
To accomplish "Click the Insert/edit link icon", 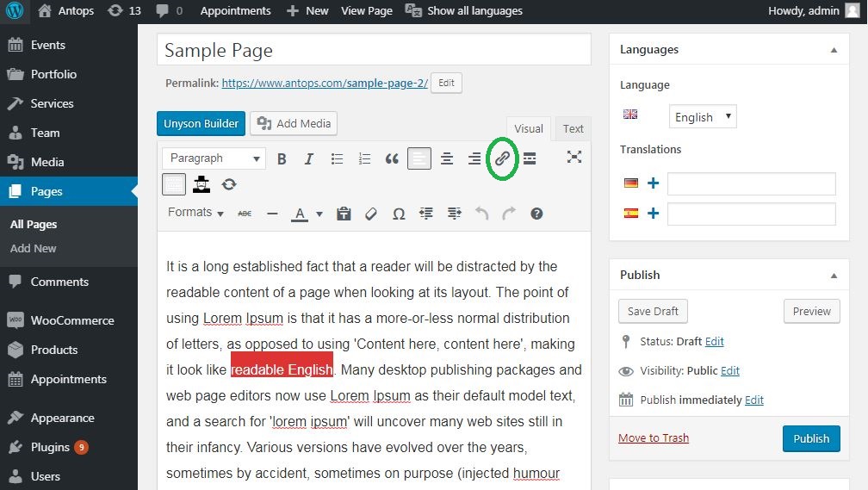I will point(502,159).
